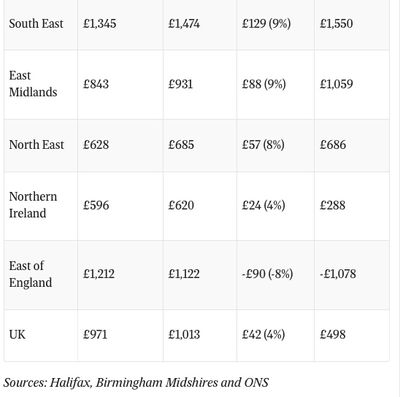Select the -£90 (-8%) change cell

click(267, 274)
